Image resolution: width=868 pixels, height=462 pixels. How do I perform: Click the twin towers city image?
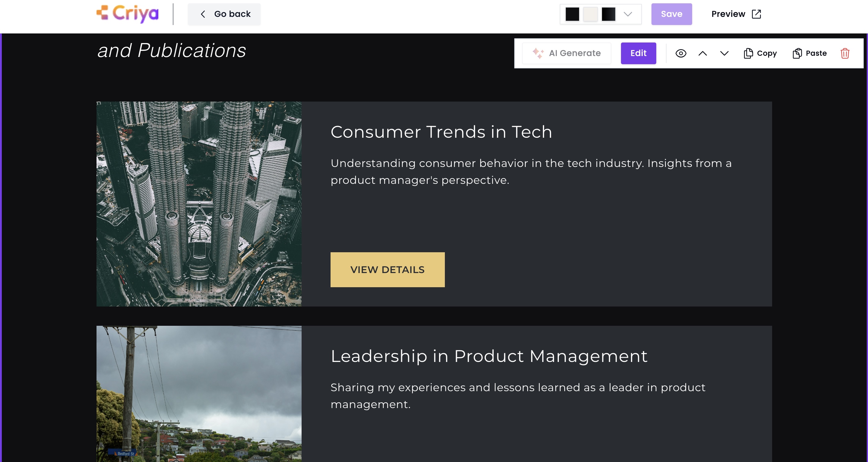tap(199, 204)
